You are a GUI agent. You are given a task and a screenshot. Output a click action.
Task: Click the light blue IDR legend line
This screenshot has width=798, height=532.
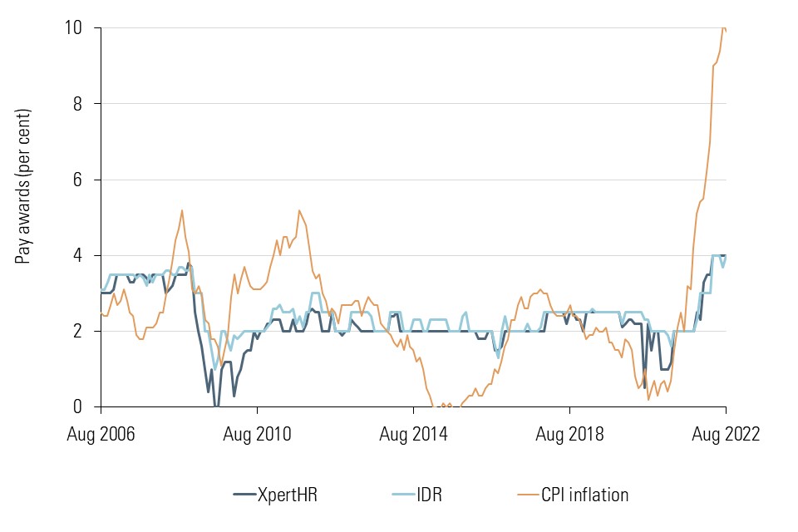pos(403,495)
